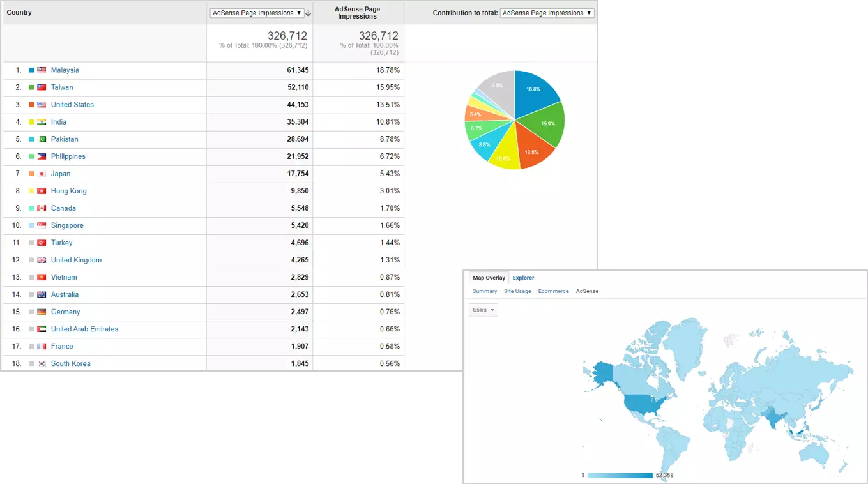Click the sort descending arrow in the header
This screenshot has width=868, height=484.
[x=308, y=13]
